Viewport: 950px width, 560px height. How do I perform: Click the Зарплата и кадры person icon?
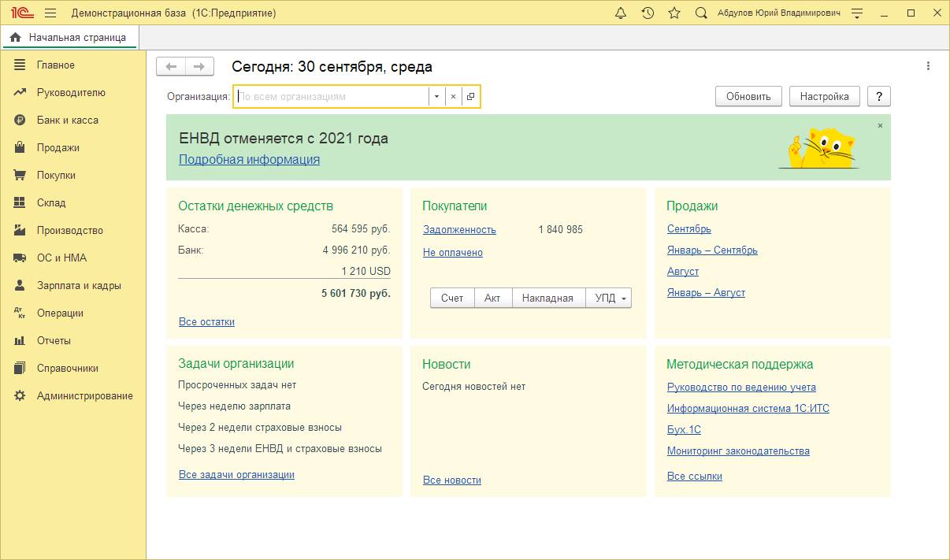pyautogui.click(x=20, y=286)
